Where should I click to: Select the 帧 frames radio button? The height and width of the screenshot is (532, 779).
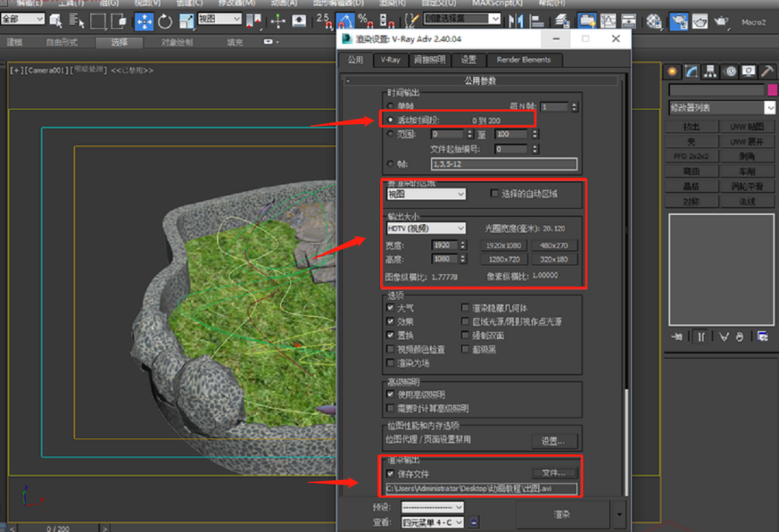pos(390,164)
